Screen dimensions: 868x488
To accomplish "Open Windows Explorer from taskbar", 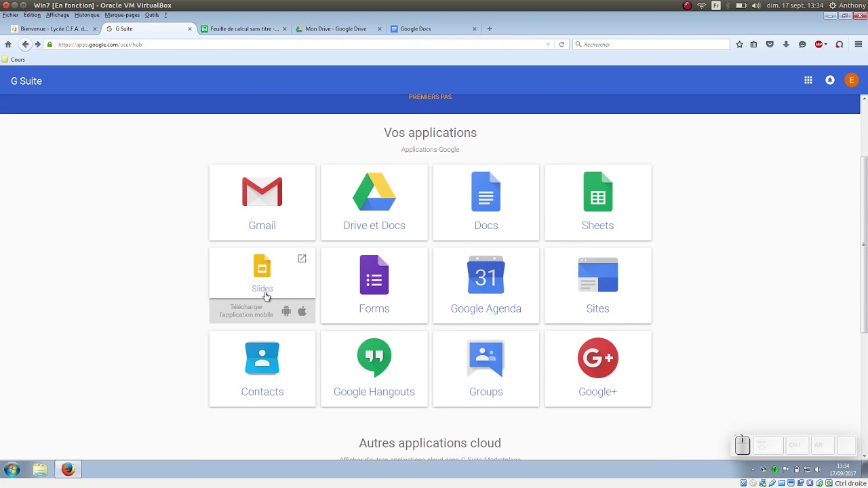I will tap(40, 469).
